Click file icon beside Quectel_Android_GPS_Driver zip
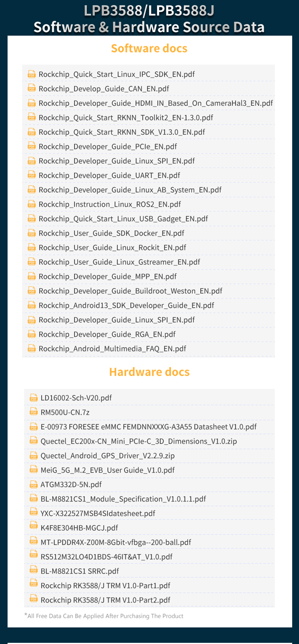Image resolution: width=299 pixels, height=644 pixels. (x=33, y=455)
